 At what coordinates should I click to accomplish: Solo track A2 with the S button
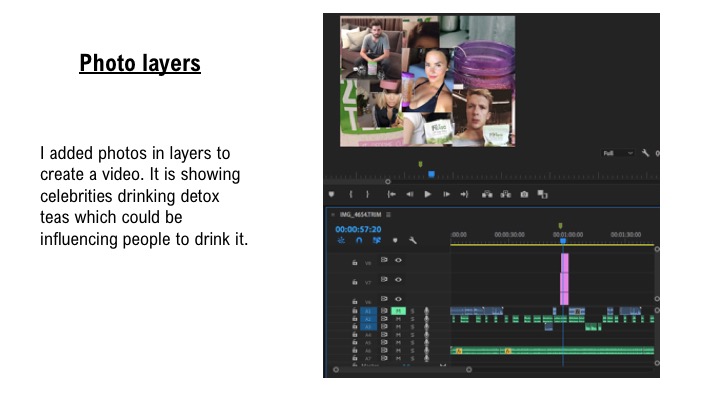coord(411,319)
